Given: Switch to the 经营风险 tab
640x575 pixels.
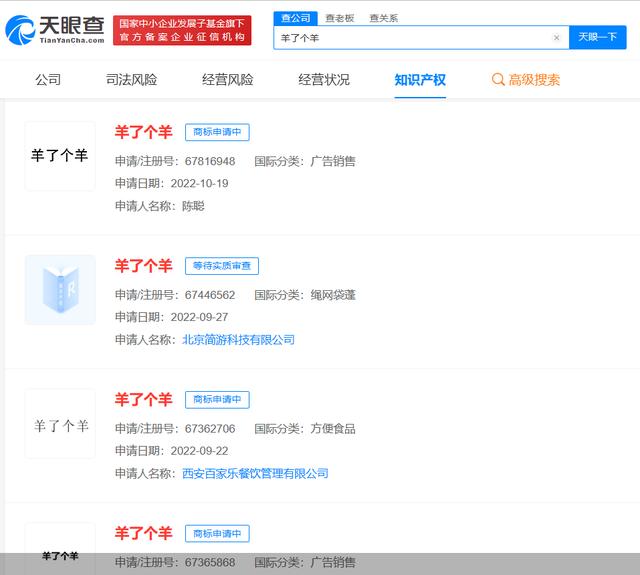Looking at the screenshot, I should (228, 80).
